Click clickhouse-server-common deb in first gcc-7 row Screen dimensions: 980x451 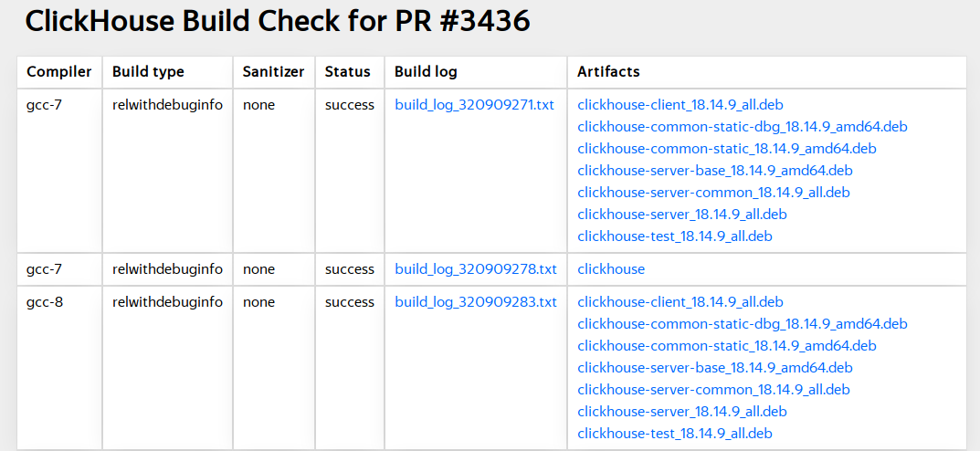pyautogui.click(x=713, y=193)
